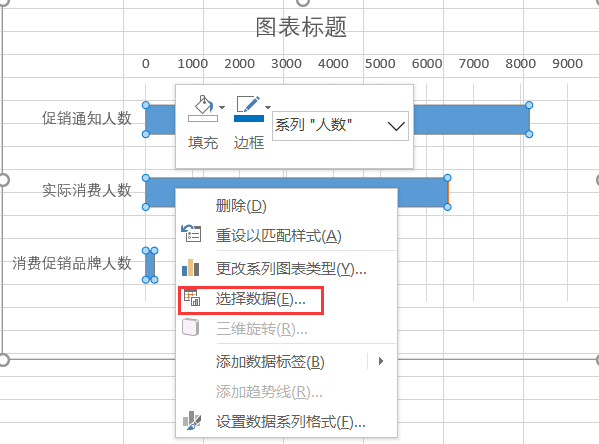Image resolution: width=599 pixels, height=444 pixels.
Task: Click the Reset to Match Style icon
Action: 191,233
